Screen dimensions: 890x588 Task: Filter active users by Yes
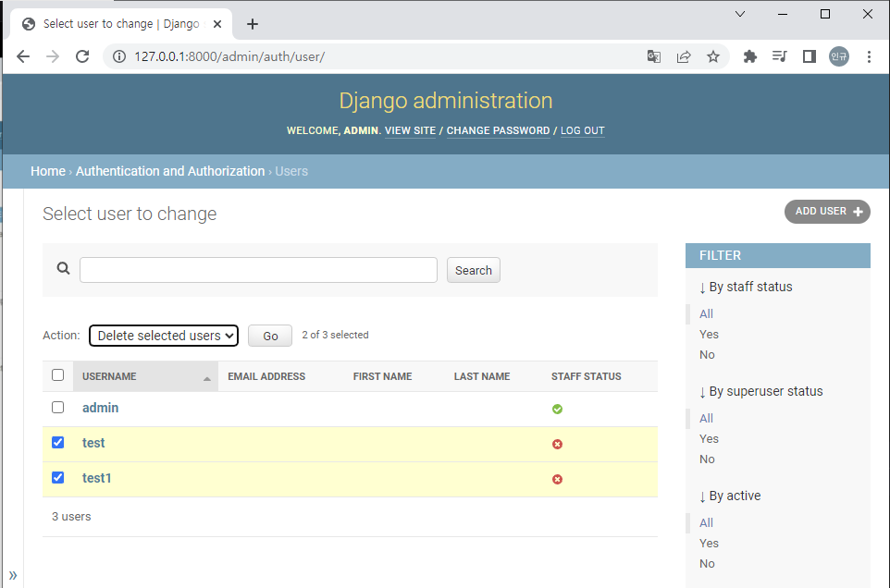coord(709,544)
